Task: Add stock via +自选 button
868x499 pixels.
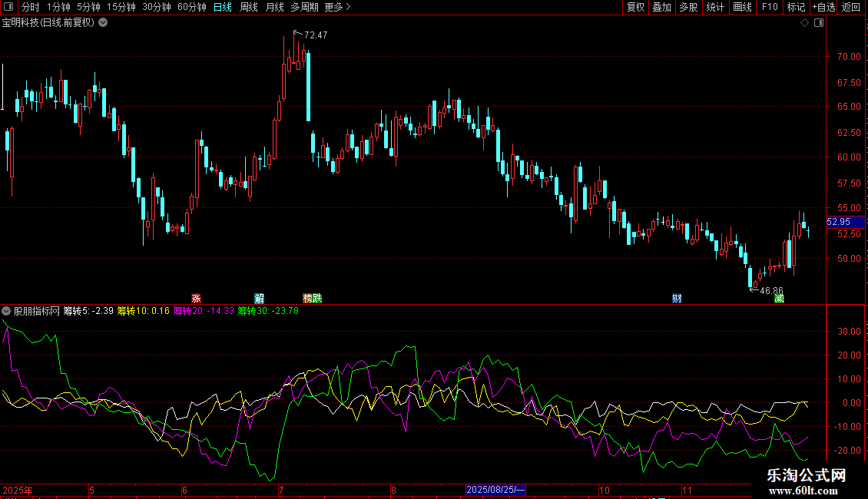Action: [823, 7]
